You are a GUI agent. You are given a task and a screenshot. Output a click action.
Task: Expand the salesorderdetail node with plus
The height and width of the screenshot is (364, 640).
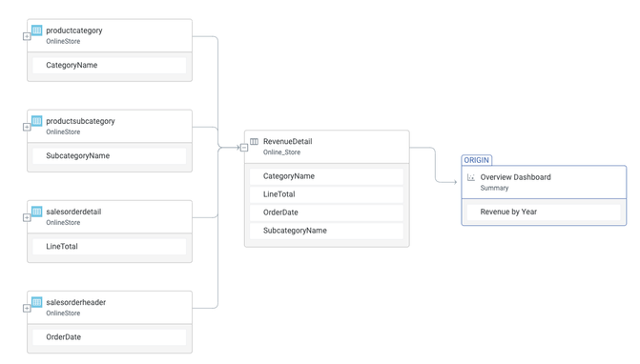pos(27,217)
